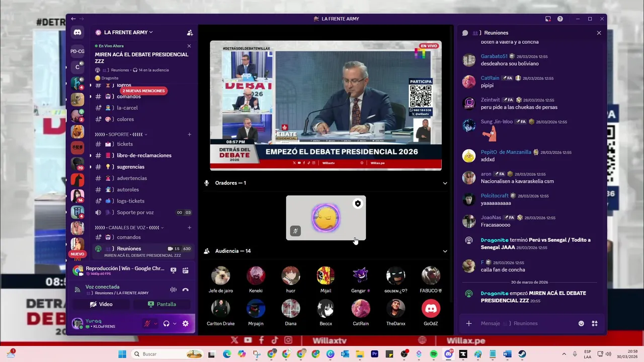Add attachment with plus icon in message box
Image resolution: width=644 pixels, height=362 pixels.
pos(469,323)
